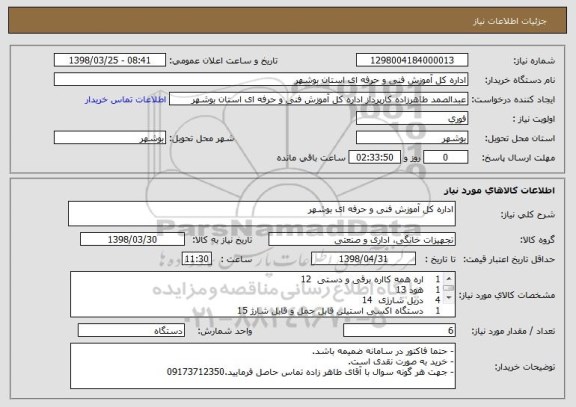The image size is (576, 407).
Task: Click the scroll down arrow in items list
Action: [449, 298]
